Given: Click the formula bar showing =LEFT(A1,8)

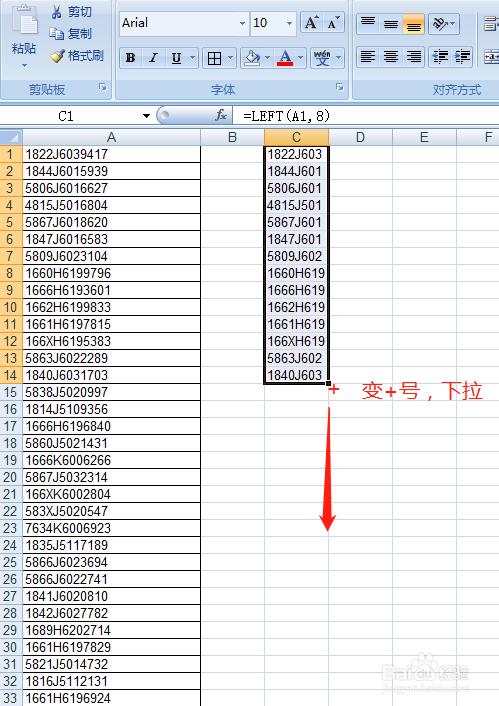Looking at the screenshot, I should click(365, 116).
